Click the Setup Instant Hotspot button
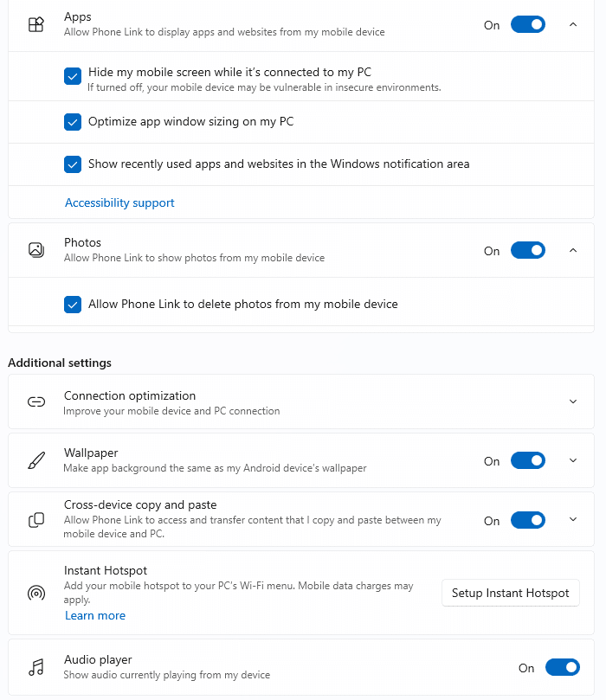This screenshot has height=700, width=606. point(511,593)
